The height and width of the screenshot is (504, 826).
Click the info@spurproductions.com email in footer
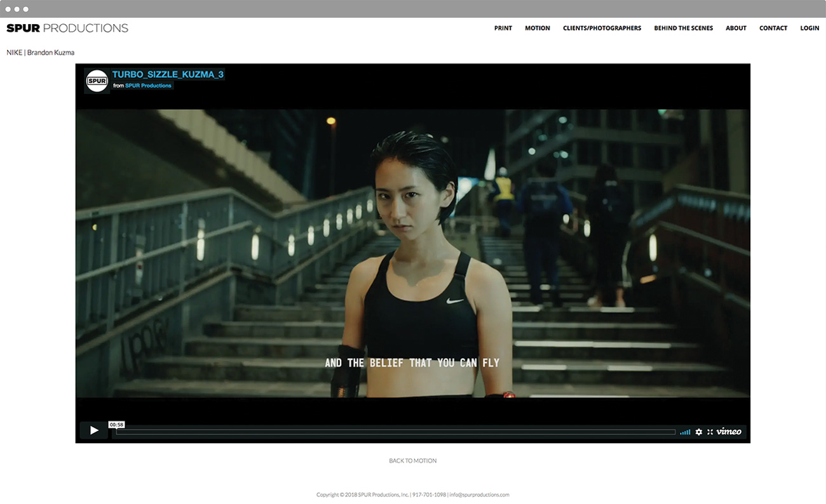[479, 495]
